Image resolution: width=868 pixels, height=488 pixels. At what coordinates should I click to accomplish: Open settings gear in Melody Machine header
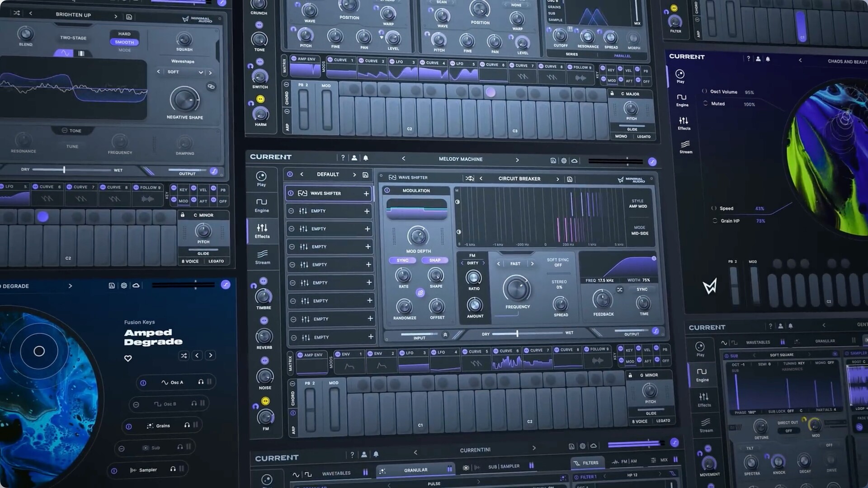pos(564,160)
